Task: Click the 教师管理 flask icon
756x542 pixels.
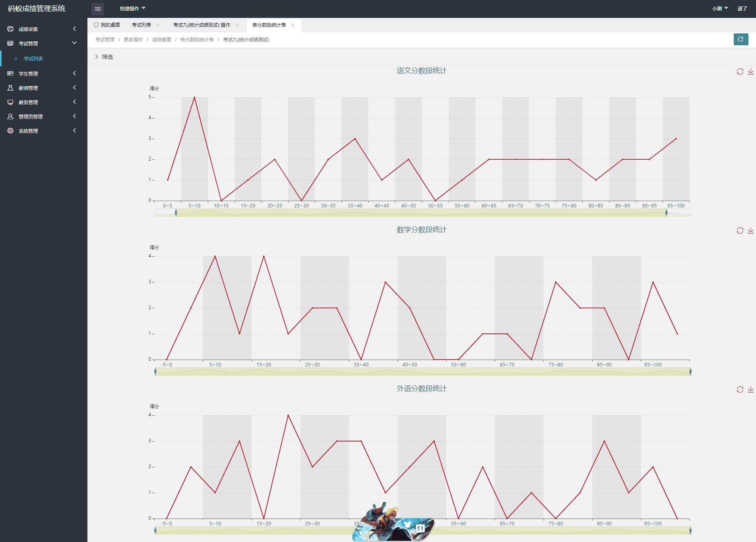Action: click(x=10, y=88)
